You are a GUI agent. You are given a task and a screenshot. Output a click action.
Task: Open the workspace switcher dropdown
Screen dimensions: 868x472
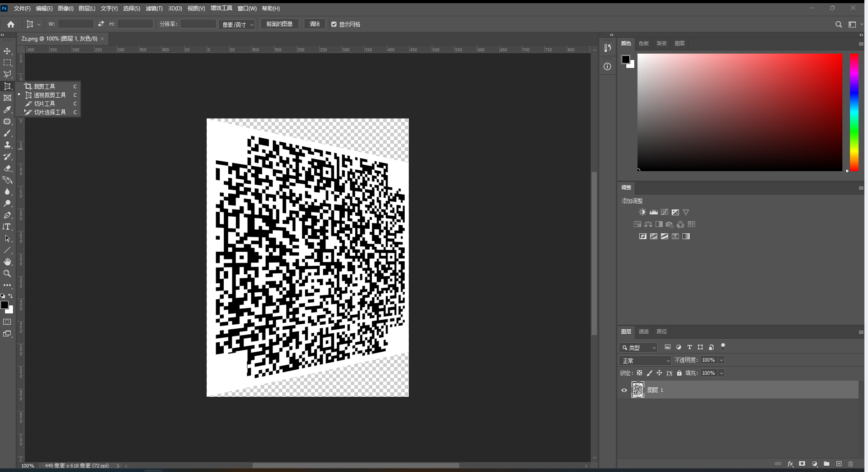point(855,24)
